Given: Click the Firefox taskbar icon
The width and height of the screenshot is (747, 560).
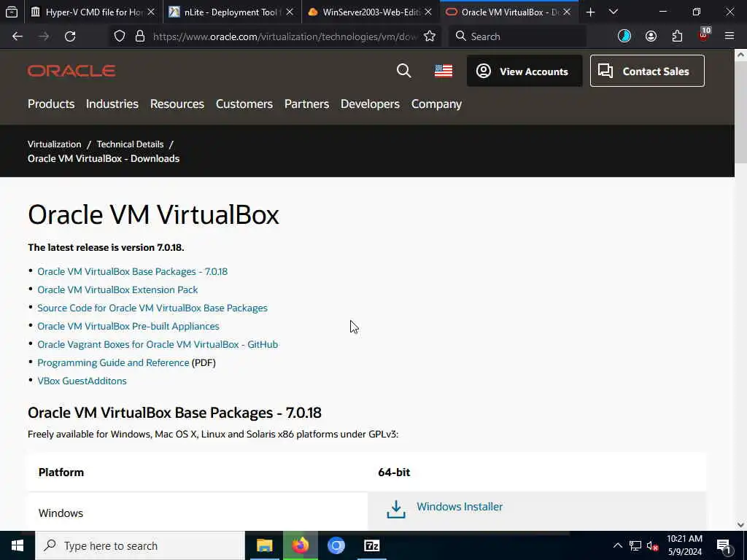Looking at the screenshot, I should 300,545.
